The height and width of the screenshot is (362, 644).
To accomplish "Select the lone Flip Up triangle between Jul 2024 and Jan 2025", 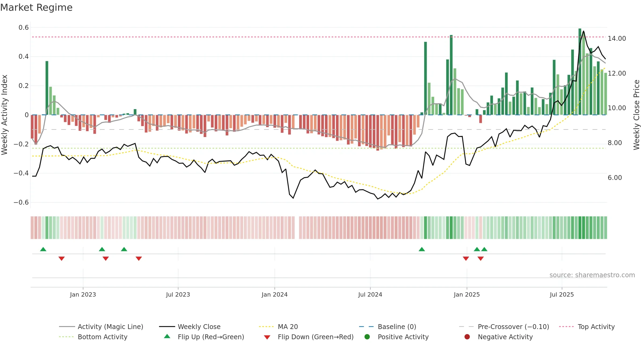I will [x=422, y=249].
